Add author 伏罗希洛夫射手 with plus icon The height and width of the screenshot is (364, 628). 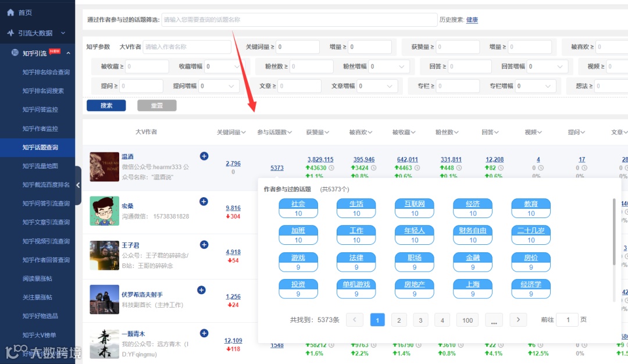tap(201, 290)
